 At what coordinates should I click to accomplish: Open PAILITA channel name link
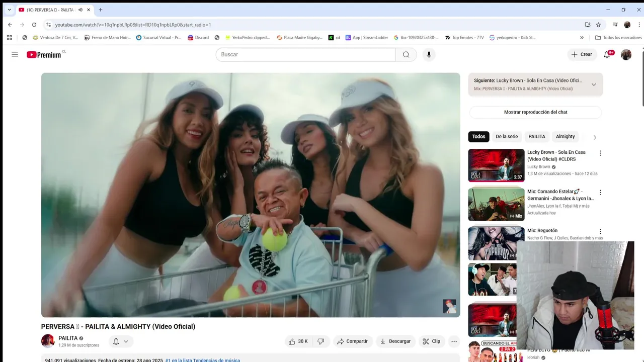coord(68,338)
